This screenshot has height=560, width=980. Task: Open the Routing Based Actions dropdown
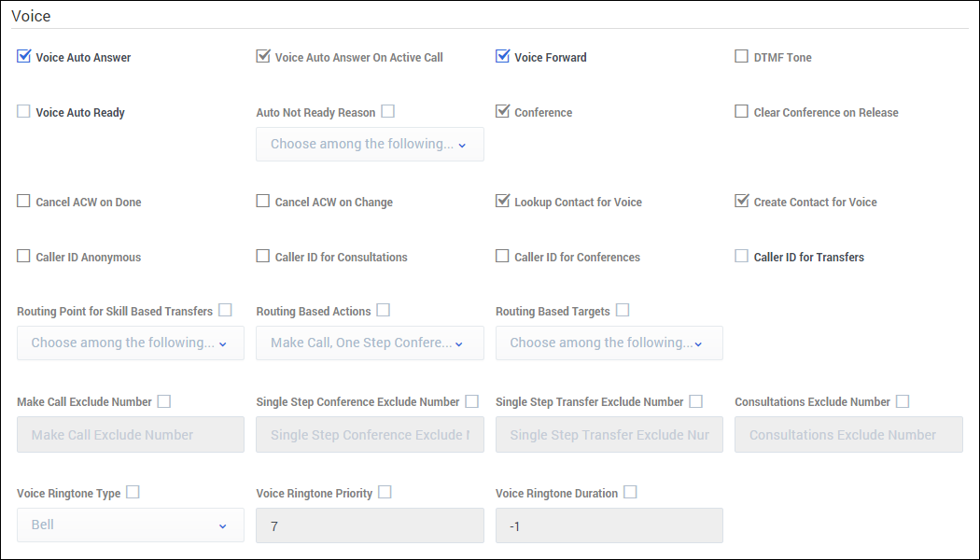[370, 343]
